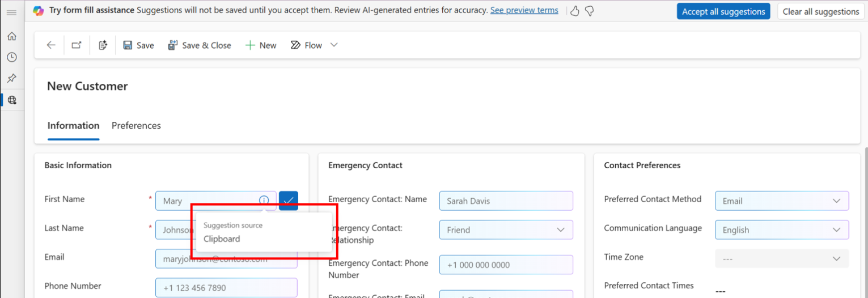Open Emergency Contact Relationship dropdown

[x=506, y=229]
